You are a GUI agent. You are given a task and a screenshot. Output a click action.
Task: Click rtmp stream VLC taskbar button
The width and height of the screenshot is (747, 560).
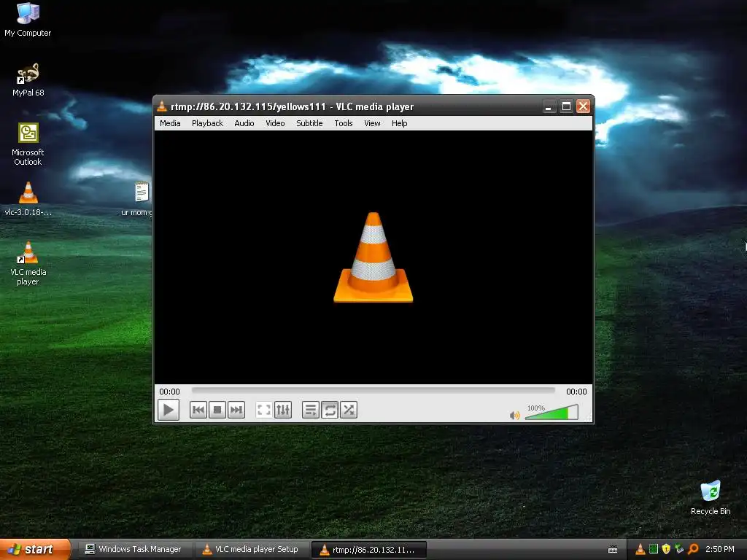(368, 550)
